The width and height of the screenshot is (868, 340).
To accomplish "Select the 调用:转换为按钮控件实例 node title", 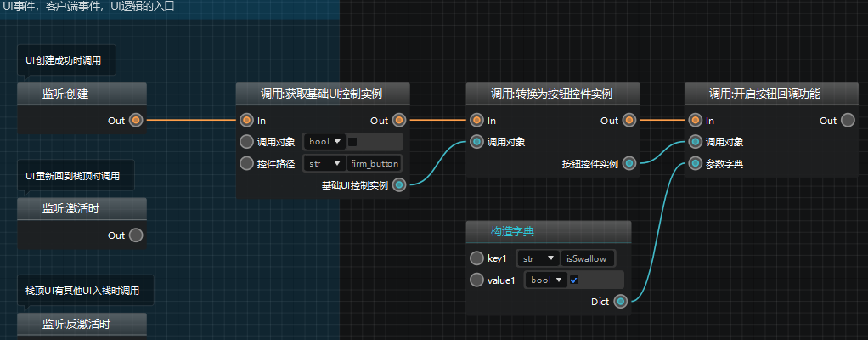I will (x=551, y=93).
